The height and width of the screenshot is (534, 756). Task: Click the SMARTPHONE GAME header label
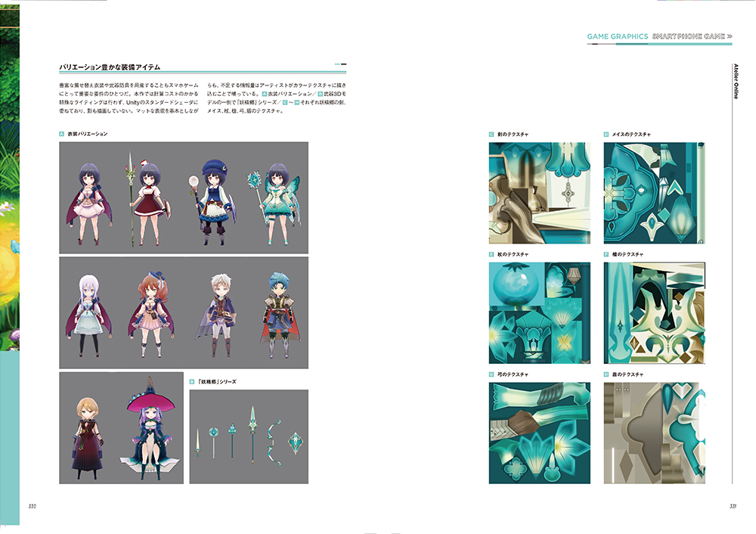[x=687, y=36]
